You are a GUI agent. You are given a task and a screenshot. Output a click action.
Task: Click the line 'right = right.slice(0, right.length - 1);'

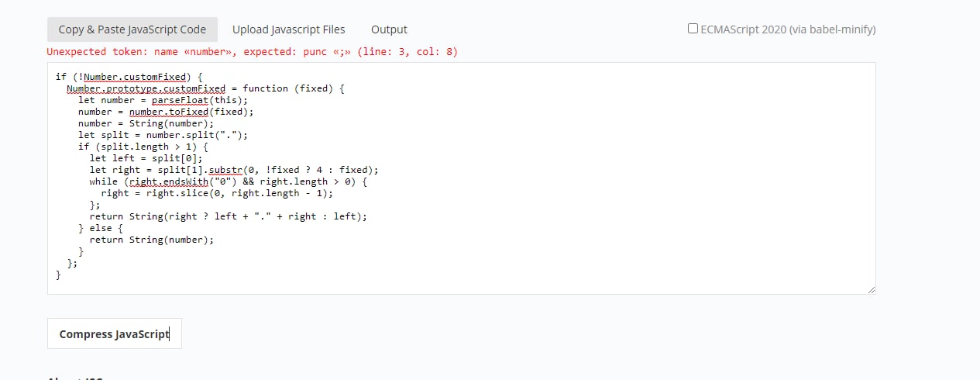(x=217, y=193)
